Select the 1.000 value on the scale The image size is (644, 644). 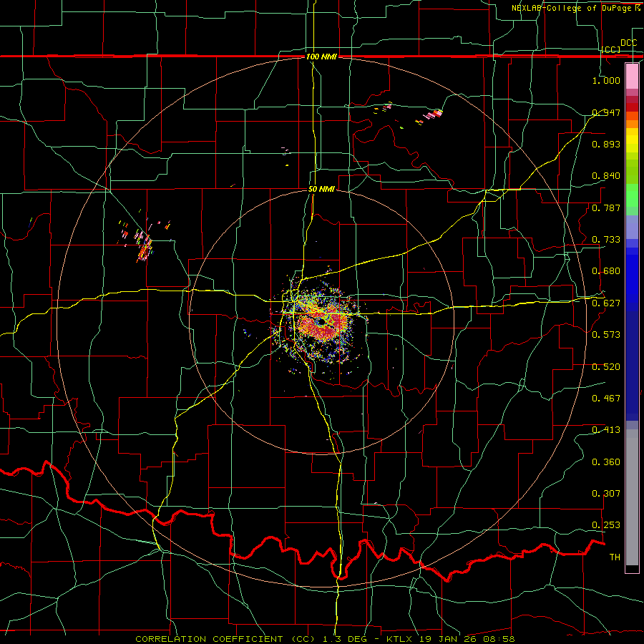(x=606, y=80)
